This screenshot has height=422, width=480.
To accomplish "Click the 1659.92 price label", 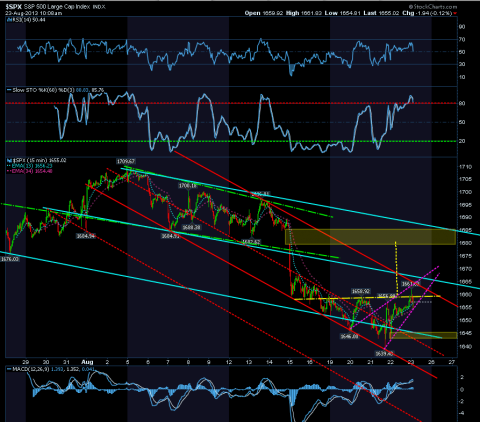I will pos(361,291).
